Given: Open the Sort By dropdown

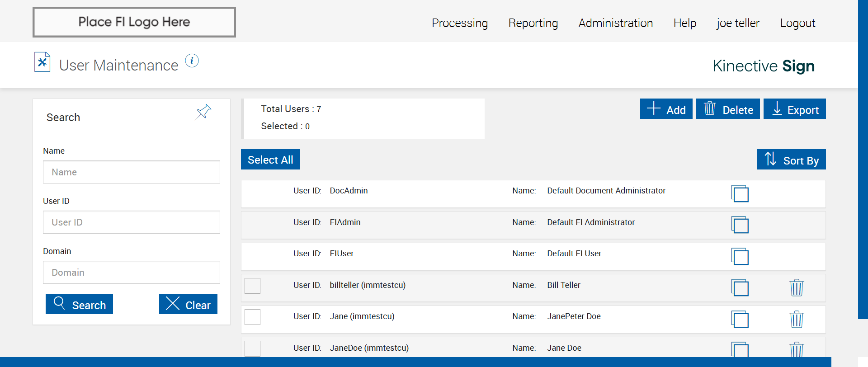Looking at the screenshot, I should coord(791,160).
